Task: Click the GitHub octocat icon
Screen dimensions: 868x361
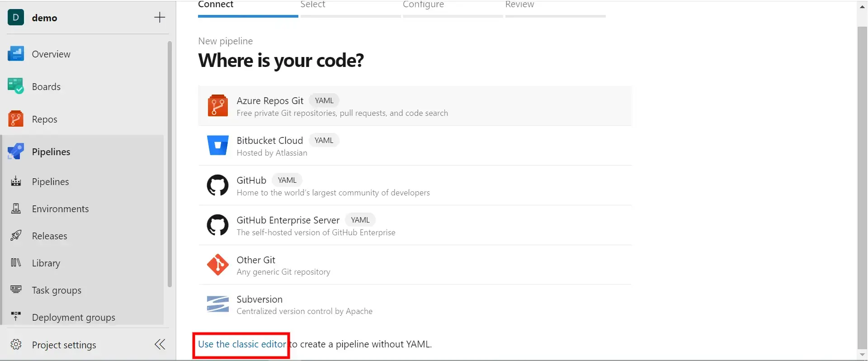Action: point(217,185)
